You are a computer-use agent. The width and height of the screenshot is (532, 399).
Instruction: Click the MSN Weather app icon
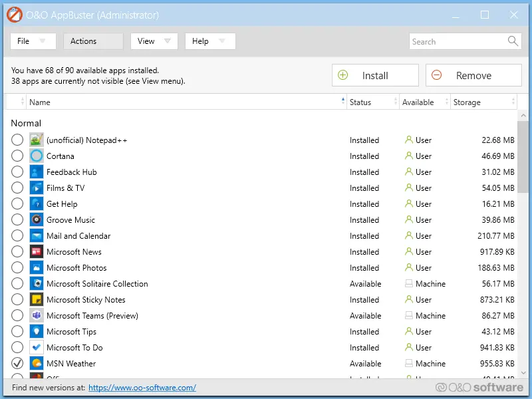tap(37, 363)
